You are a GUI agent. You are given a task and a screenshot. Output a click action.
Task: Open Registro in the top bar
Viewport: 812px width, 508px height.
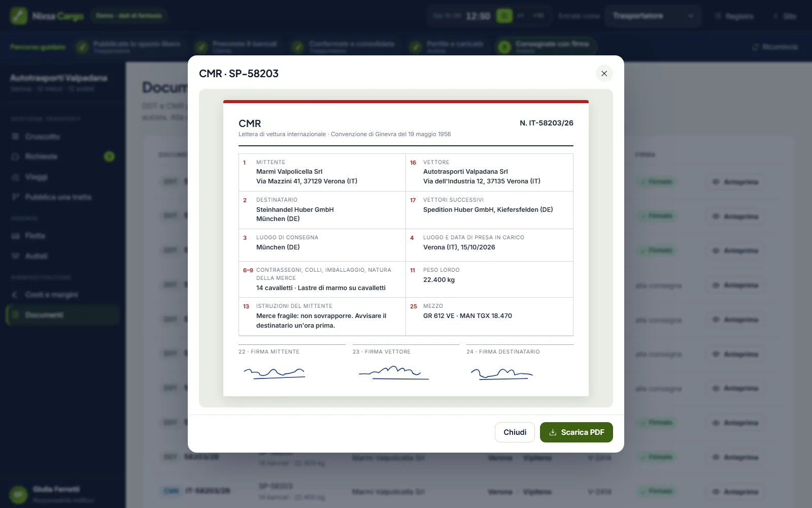coord(734,16)
